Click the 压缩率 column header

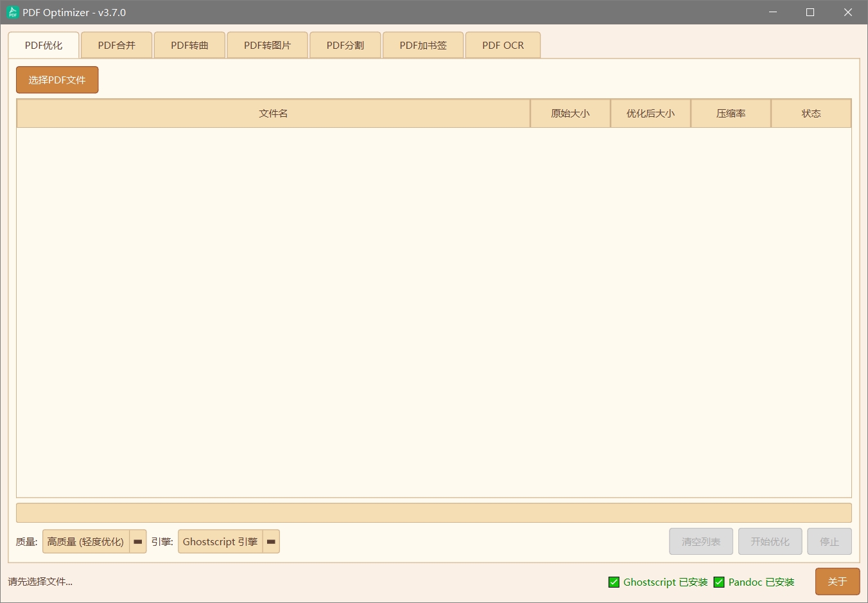[x=731, y=114]
